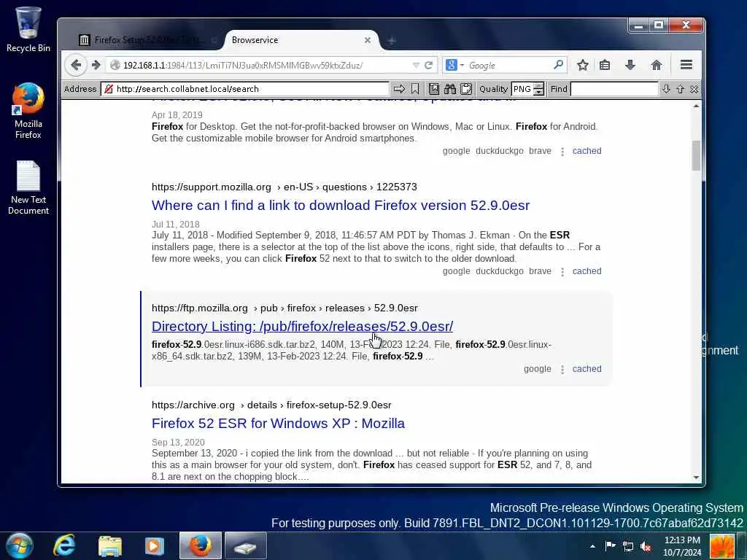This screenshot has height=560, width=747.
Task: Select the Browservice tab
Action: [295, 40]
